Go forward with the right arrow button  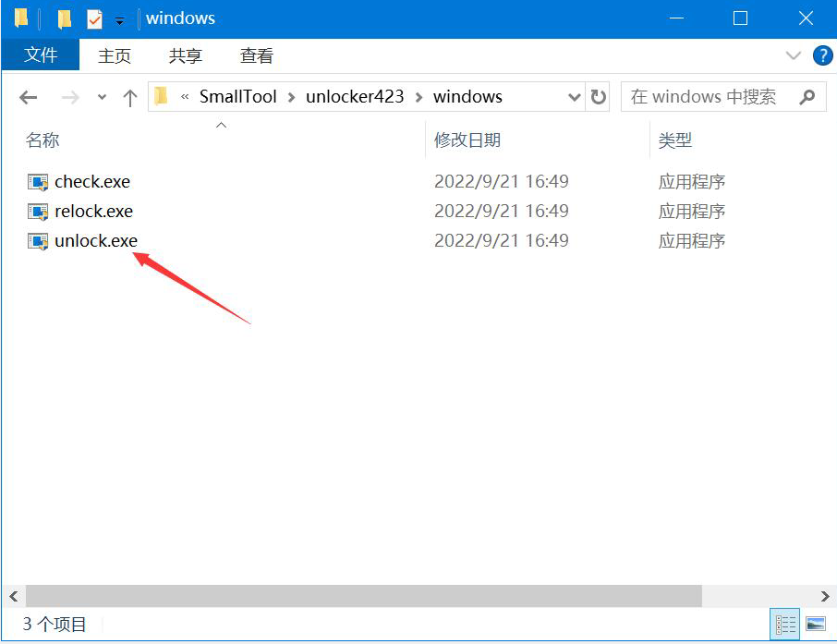pos(70,97)
